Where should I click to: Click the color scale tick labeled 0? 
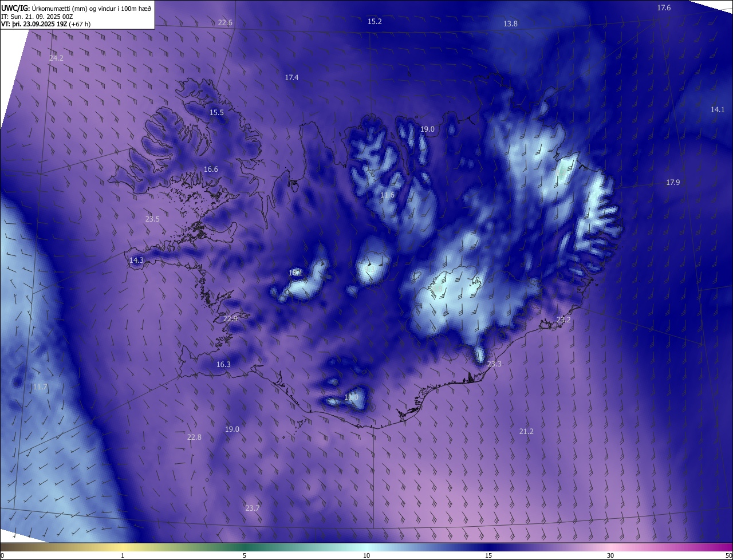pyautogui.click(x=2, y=555)
